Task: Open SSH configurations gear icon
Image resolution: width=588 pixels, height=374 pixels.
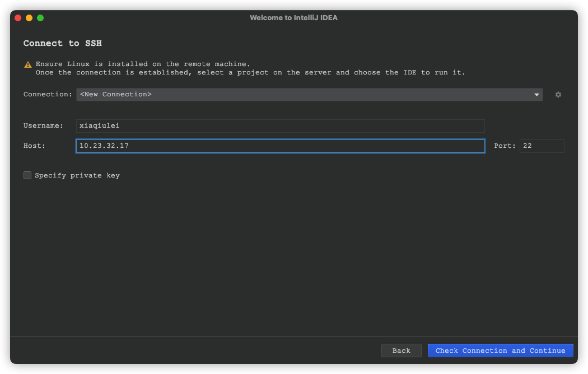Action: pos(558,95)
